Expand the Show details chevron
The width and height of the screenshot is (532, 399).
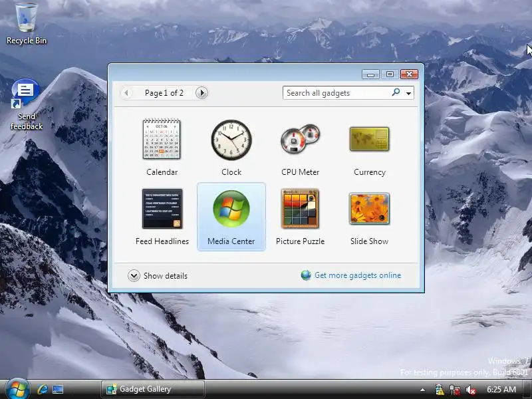(134, 275)
